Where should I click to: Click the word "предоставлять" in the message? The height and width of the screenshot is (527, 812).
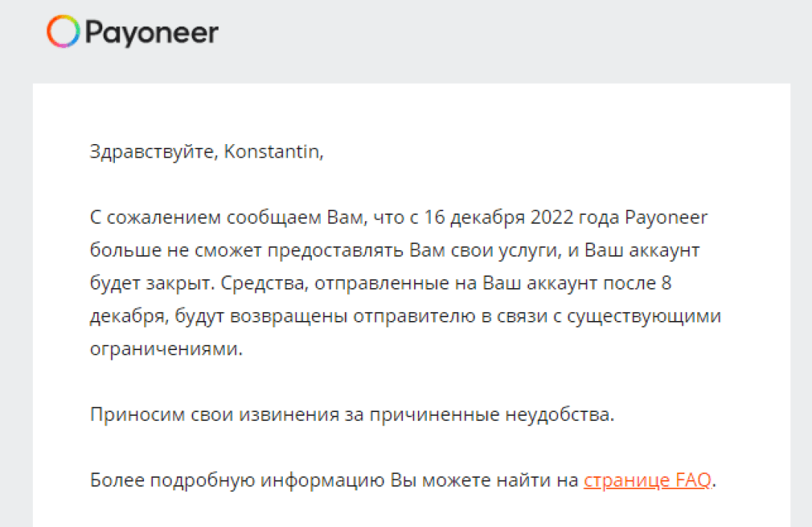tap(342, 251)
